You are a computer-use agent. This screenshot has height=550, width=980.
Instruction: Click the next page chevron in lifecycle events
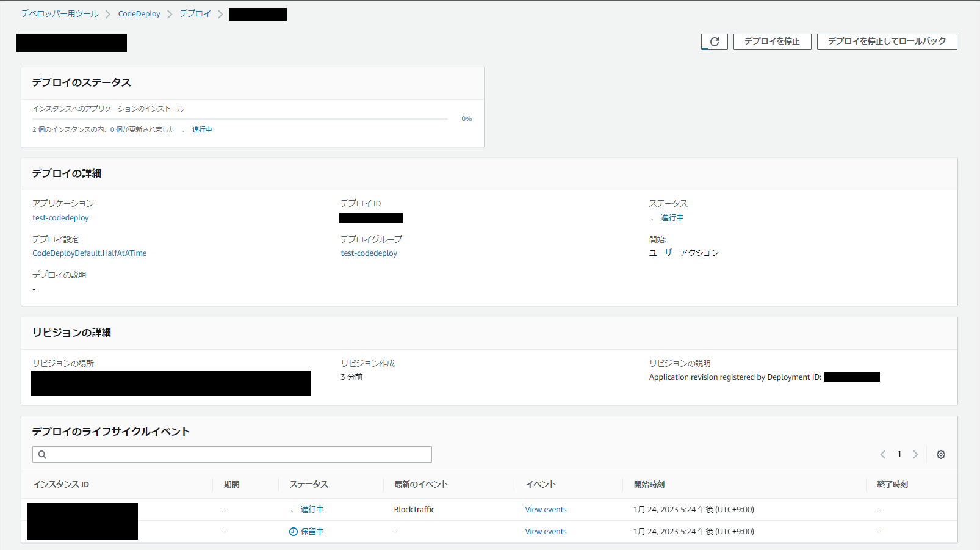(x=915, y=454)
